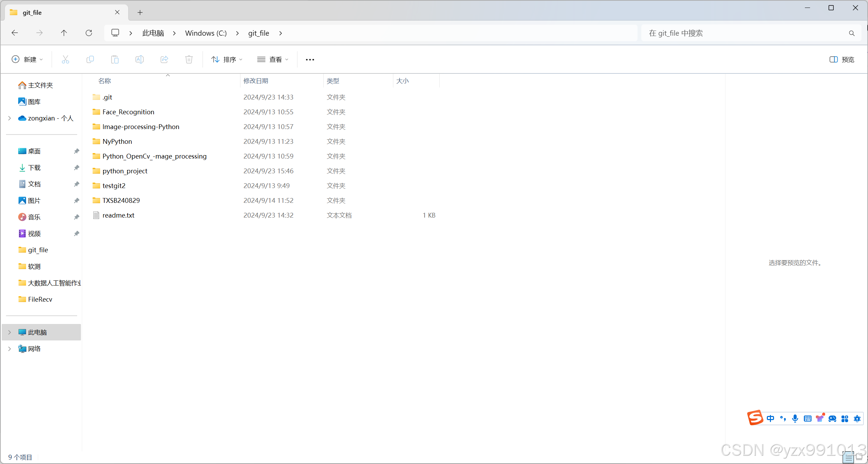Toggle the 预览 preview pane
The width and height of the screenshot is (868, 464).
[842, 59]
